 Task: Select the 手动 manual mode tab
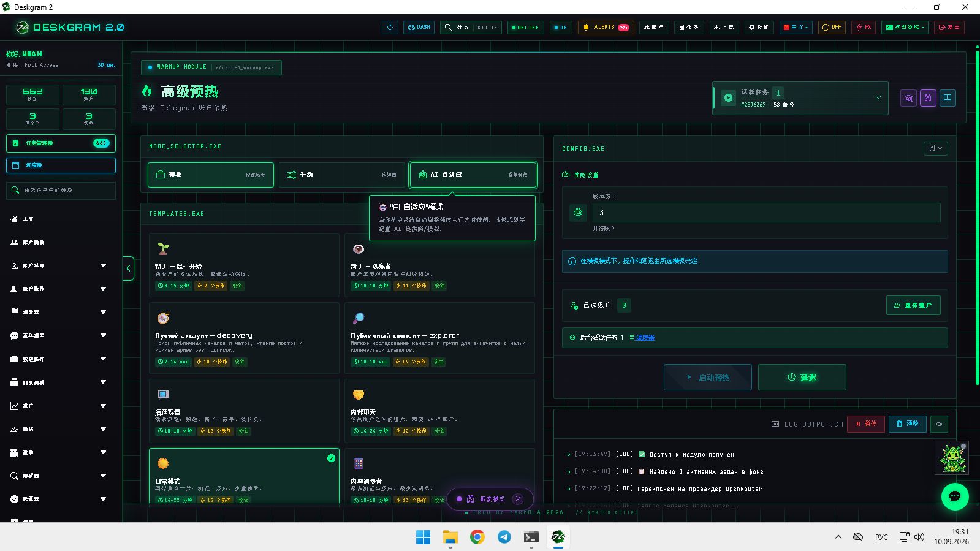tap(341, 175)
